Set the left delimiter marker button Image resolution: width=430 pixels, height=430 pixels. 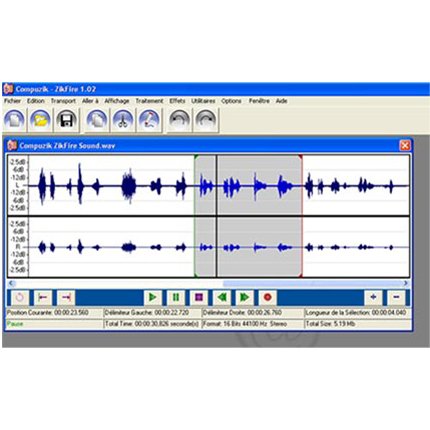coord(43,297)
